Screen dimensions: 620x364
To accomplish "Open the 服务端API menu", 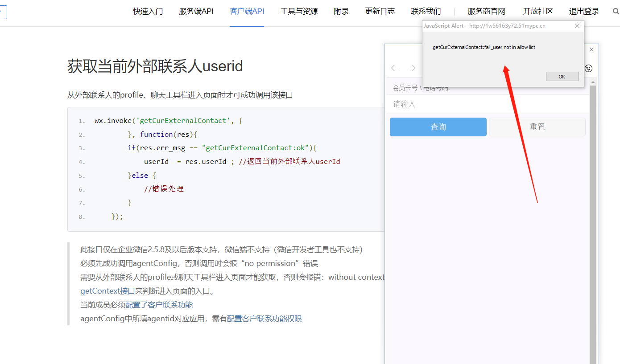I will (x=196, y=12).
